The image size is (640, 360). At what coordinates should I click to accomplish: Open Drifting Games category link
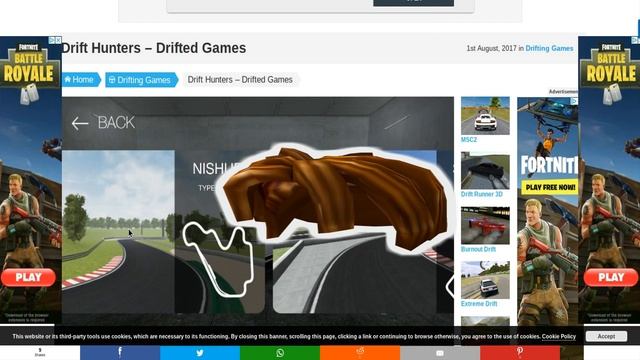[549, 48]
